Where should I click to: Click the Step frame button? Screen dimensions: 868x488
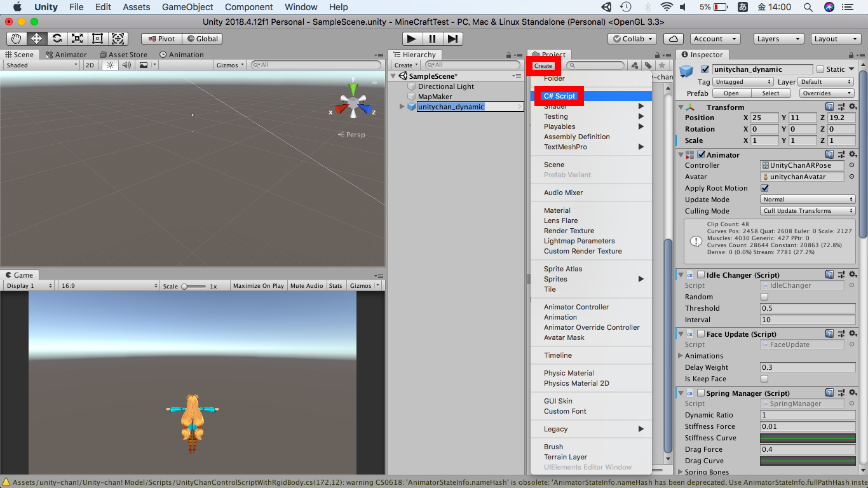click(x=452, y=39)
